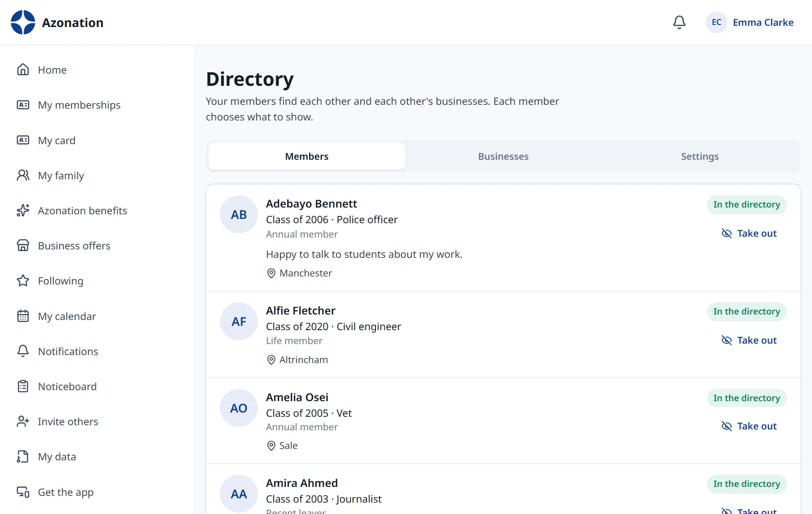Click the Altrincham location text
The height and width of the screenshot is (514, 812).
click(304, 360)
